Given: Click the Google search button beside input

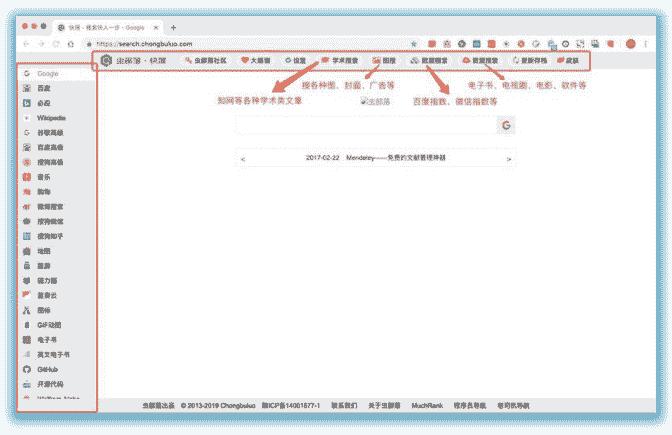Looking at the screenshot, I should (506, 126).
